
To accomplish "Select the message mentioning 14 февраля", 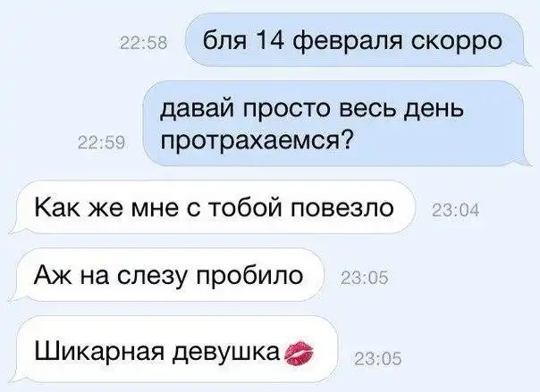I will 355,39.
